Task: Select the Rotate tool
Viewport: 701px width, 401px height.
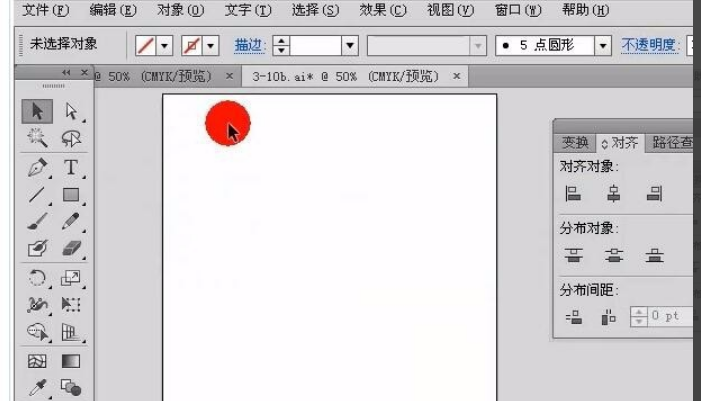Action: point(37,278)
